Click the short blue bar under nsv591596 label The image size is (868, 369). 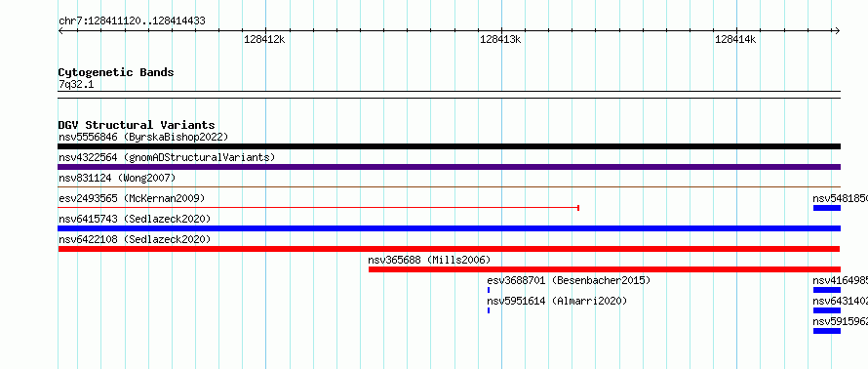coord(827,331)
